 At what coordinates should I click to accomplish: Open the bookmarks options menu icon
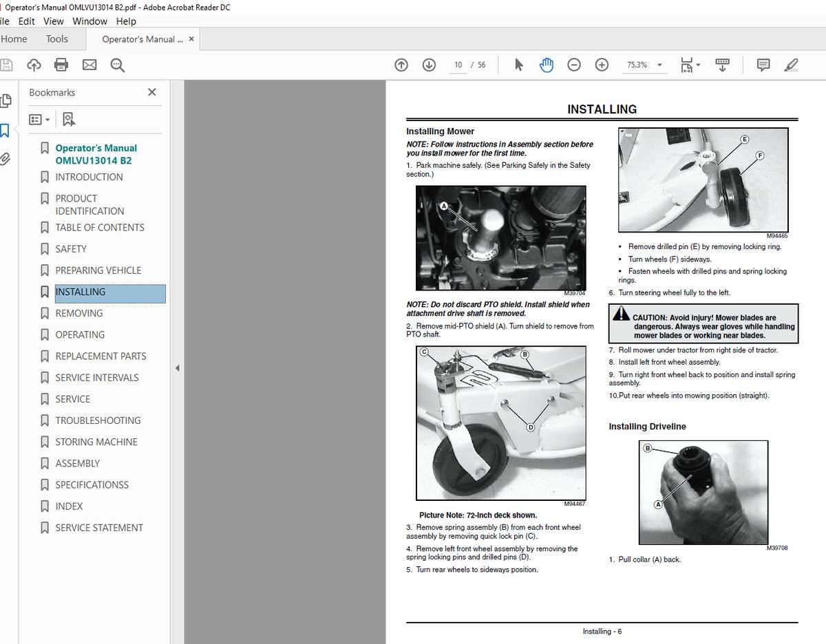point(39,119)
